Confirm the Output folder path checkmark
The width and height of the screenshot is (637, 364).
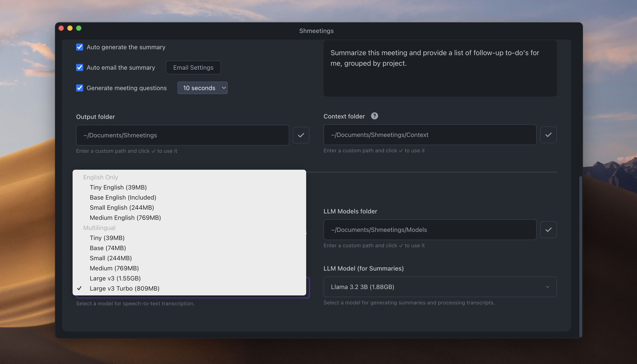pyautogui.click(x=301, y=135)
